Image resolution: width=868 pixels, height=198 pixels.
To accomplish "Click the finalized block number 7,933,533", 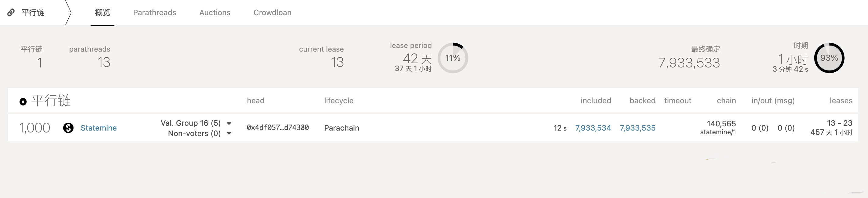I will click(x=689, y=63).
